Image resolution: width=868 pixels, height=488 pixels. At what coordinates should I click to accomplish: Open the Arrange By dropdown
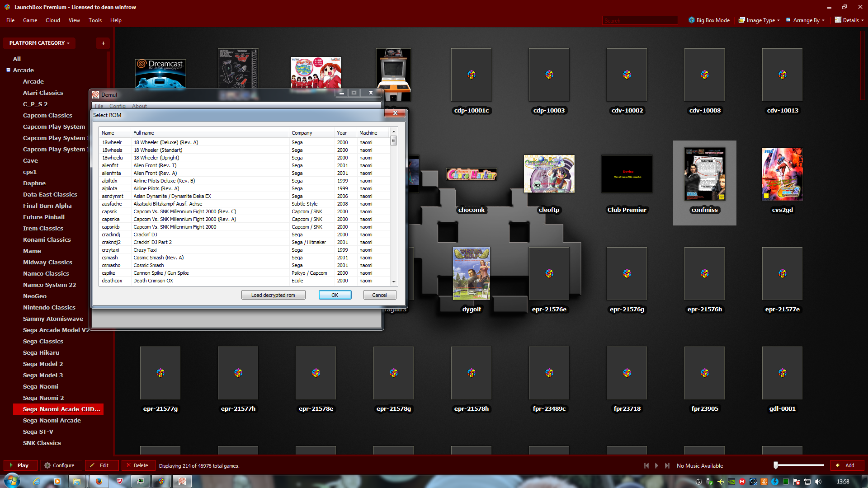click(805, 20)
